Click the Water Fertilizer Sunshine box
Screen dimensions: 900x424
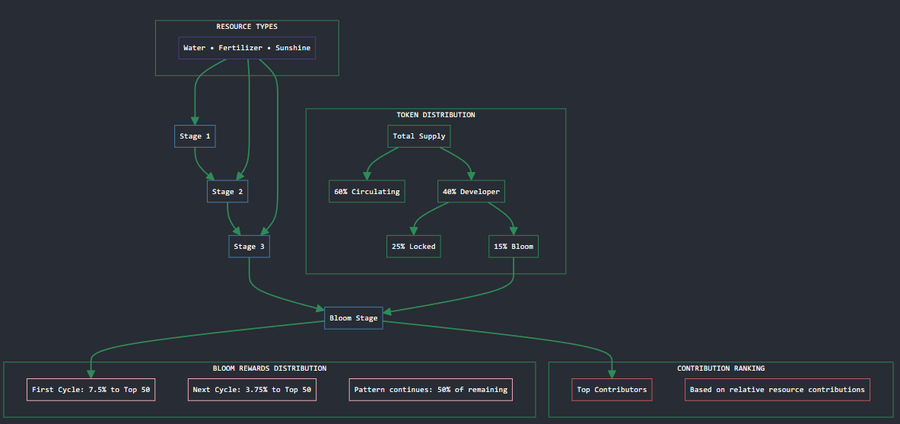coord(247,48)
